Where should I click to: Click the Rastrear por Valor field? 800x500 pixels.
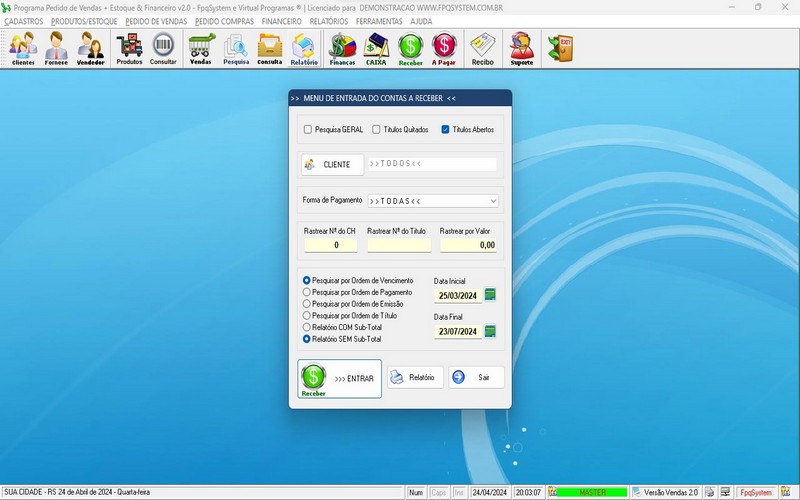468,244
